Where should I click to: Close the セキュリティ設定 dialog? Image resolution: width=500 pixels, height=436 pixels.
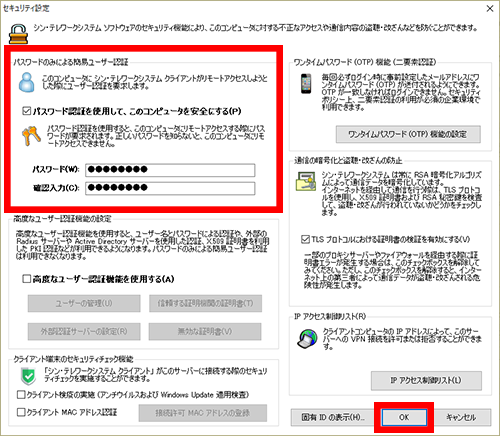coord(490,9)
